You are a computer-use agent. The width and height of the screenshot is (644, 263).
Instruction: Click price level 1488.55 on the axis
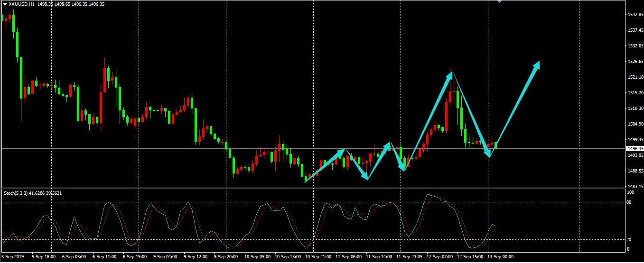pos(635,171)
